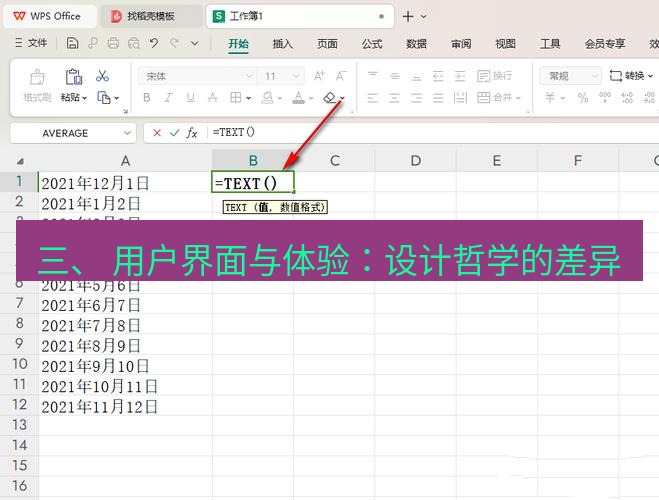Open the number format 常规 dropdown

pos(595,76)
